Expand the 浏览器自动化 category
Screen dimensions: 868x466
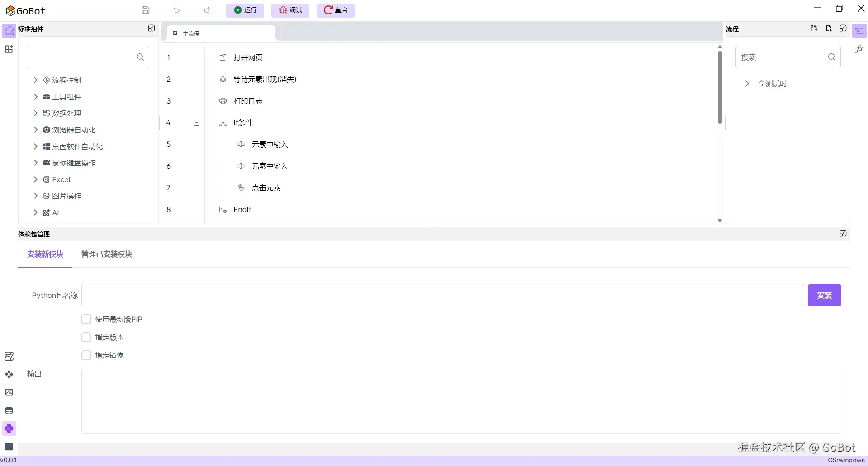coord(36,130)
